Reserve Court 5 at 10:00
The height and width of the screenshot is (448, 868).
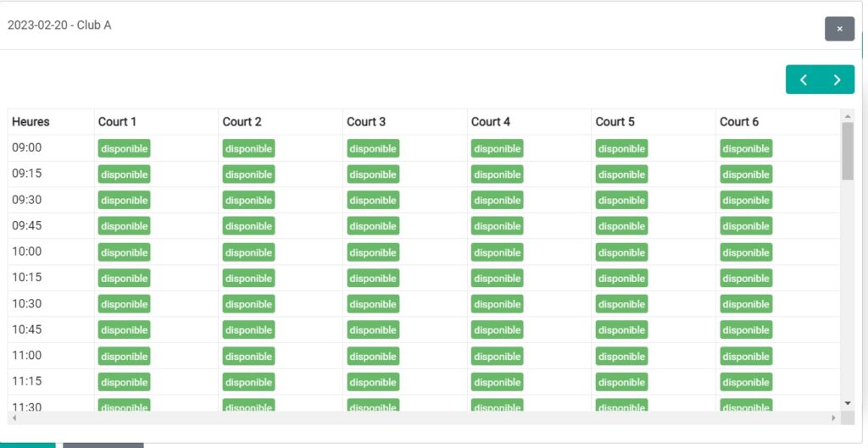pos(621,252)
